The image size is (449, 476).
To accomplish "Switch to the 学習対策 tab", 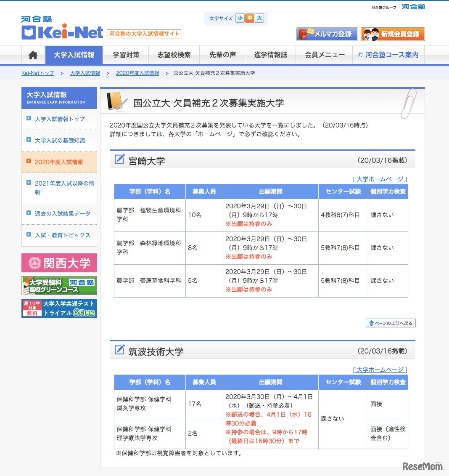I will [126, 55].
